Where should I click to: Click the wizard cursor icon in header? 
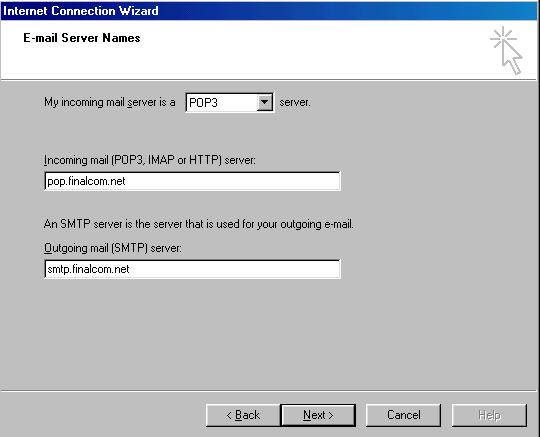(x=506, y=50)
